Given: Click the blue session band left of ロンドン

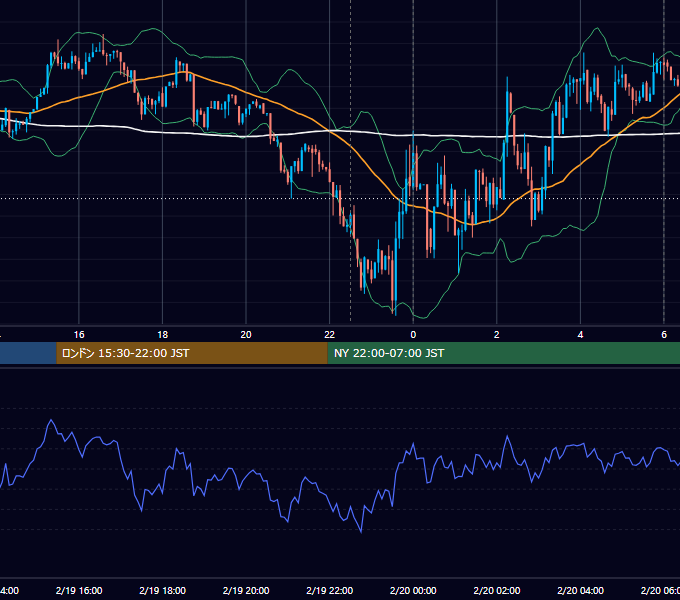Looking at the screenshot, I should pos(28,353).
